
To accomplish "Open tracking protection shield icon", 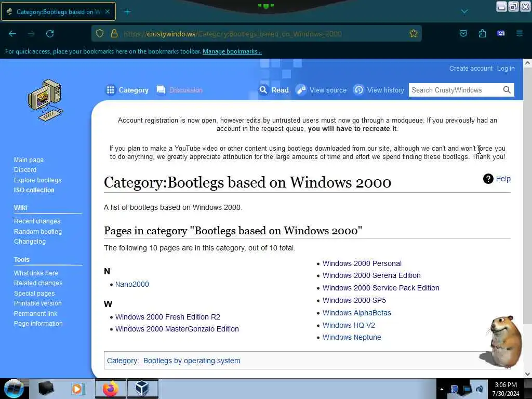I will (99, 33).
